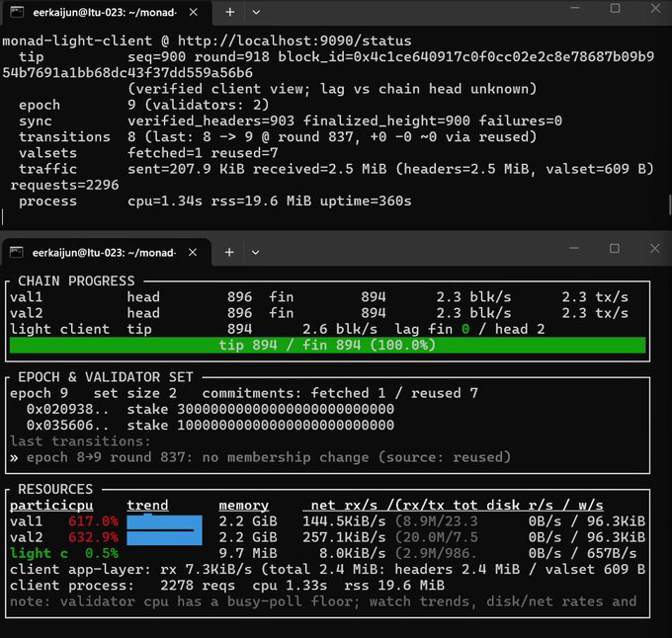Click finalized_height=900 text

[x=386, y=121]
